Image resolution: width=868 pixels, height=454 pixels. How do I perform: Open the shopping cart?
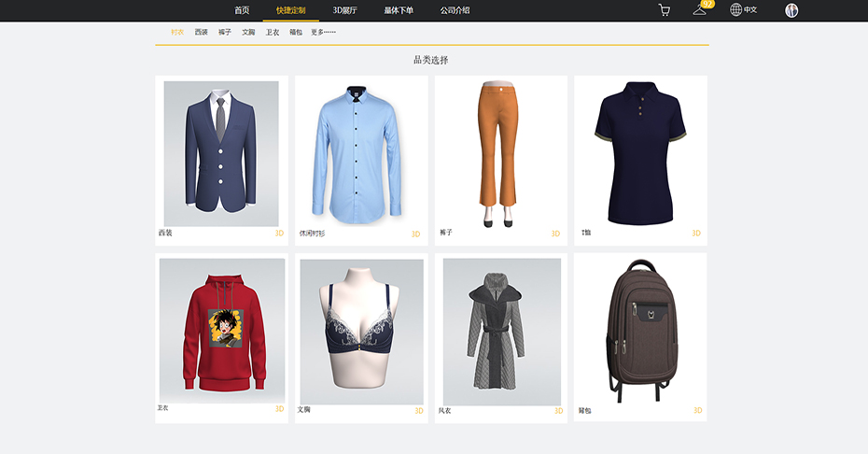click(x=665, y=10)
